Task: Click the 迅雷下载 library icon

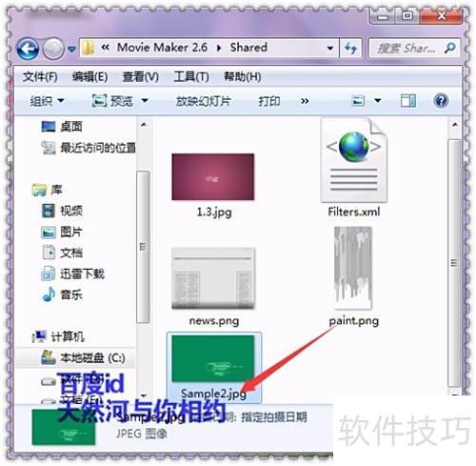Action: tap(48, 274)
